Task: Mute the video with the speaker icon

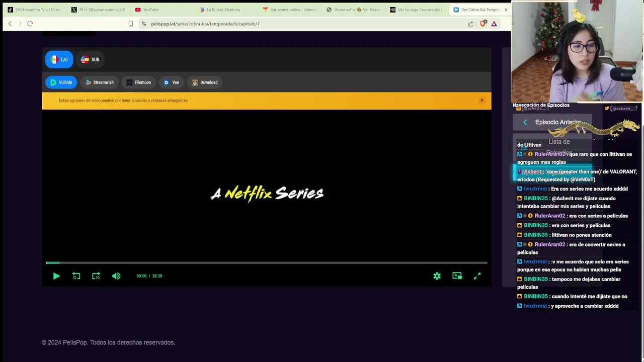Action: (116, 276)
